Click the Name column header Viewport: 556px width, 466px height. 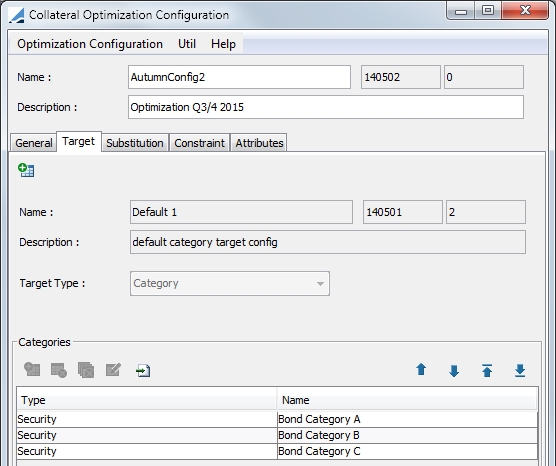tap(407, 400)
